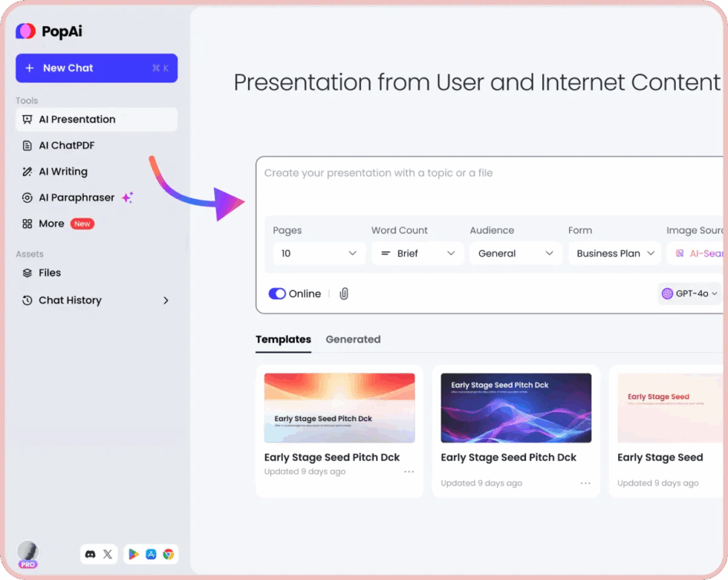Open the Word Count dropdown showing Brief
This screenshot has width=728, height=580.
click(x=417, y=253)
